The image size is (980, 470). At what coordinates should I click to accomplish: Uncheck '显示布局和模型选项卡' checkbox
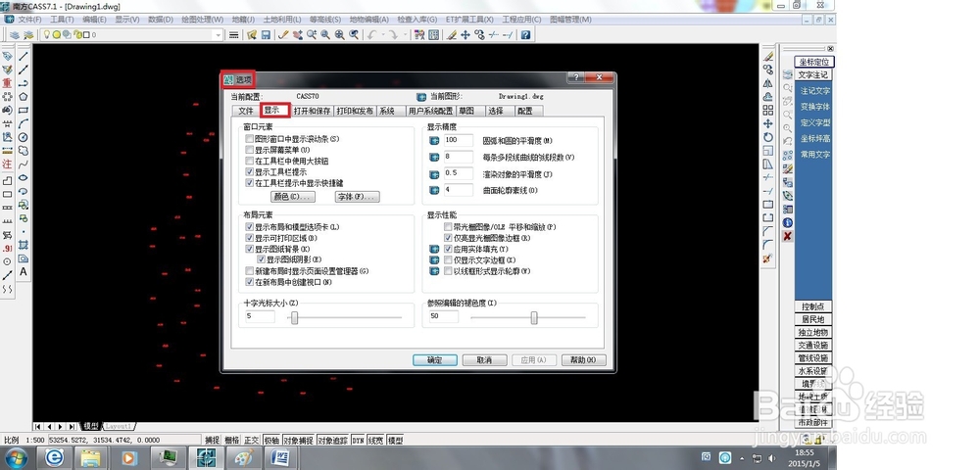tap(250, 227)
